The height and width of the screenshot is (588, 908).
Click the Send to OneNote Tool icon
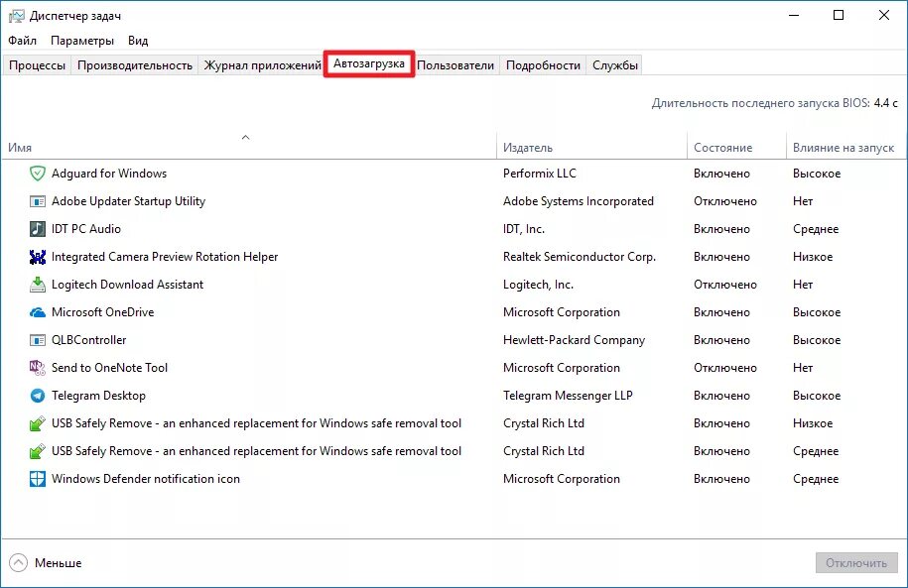pyautogui.click(x=38, y=368)
